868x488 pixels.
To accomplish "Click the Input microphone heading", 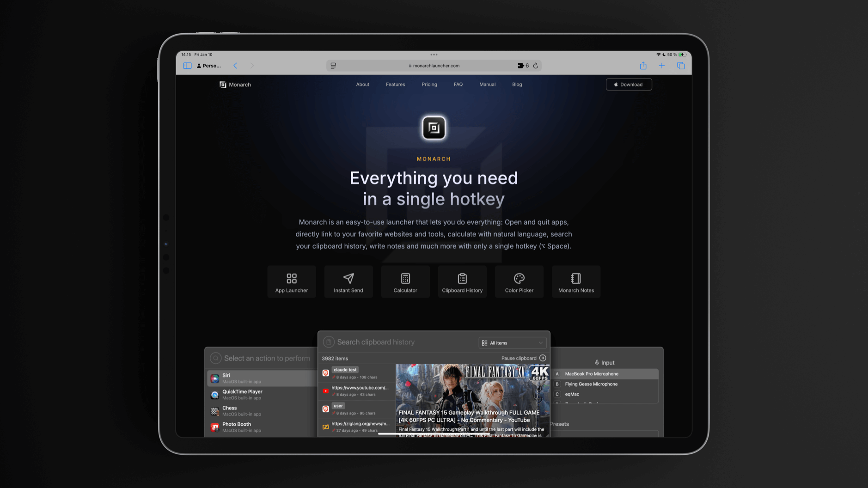I will 605,363.
